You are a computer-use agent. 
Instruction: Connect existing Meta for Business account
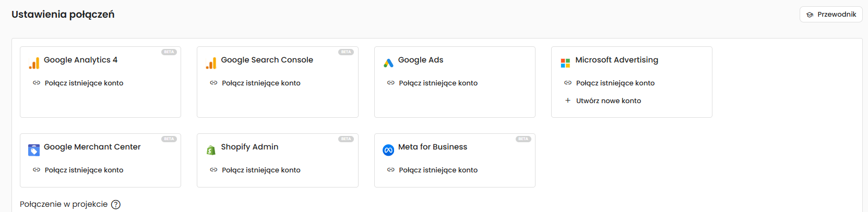click(438, 170)
